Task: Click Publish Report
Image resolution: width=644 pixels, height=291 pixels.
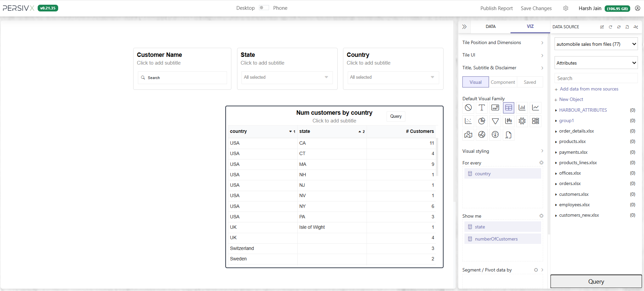Action: click(496, 8)
